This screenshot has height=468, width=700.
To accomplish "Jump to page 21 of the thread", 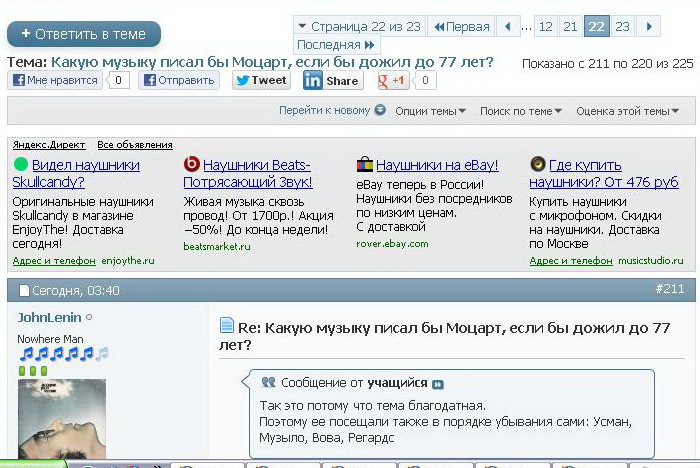I will click(570, 27).
